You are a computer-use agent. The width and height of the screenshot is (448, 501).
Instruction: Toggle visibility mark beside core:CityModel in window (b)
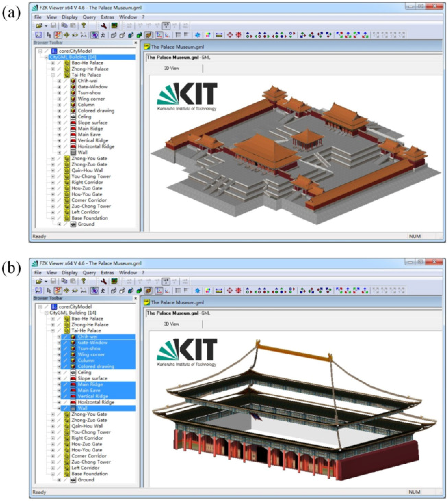(47, 307)
